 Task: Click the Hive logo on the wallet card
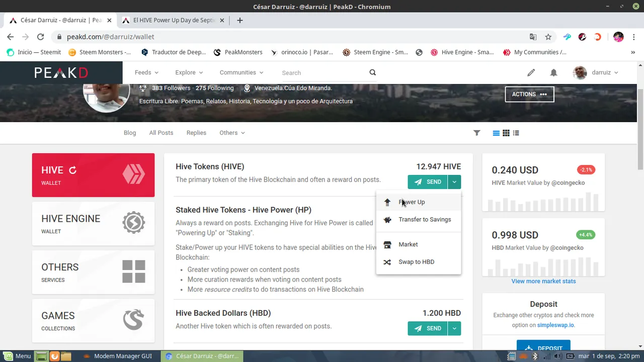click(x=133, y=174)
